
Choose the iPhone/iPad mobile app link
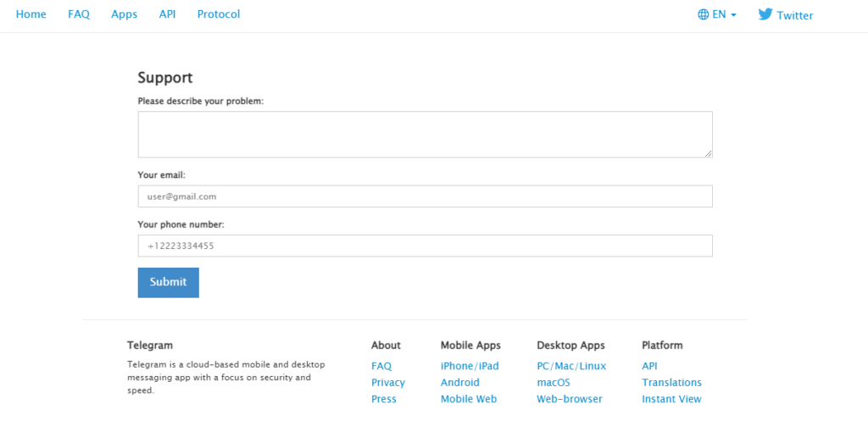(x=470, y=366)
